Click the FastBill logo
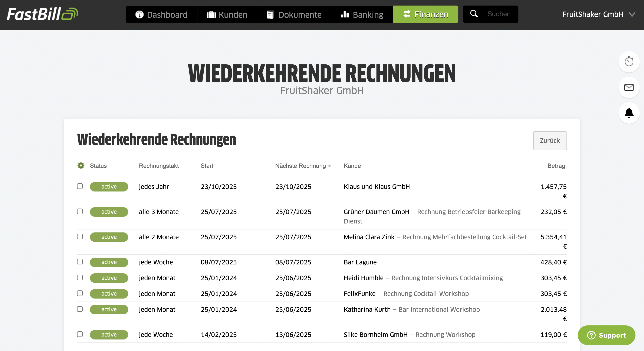644x351 pixels. tap(43, 14)
